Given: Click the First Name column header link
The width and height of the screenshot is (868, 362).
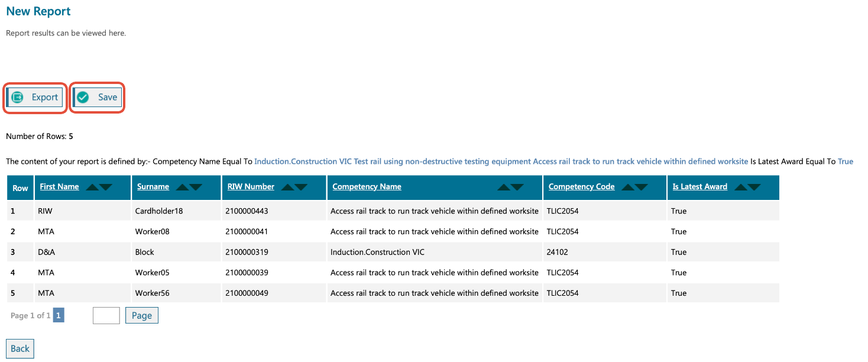Looking at the screenshot, I should pos(59,187).
